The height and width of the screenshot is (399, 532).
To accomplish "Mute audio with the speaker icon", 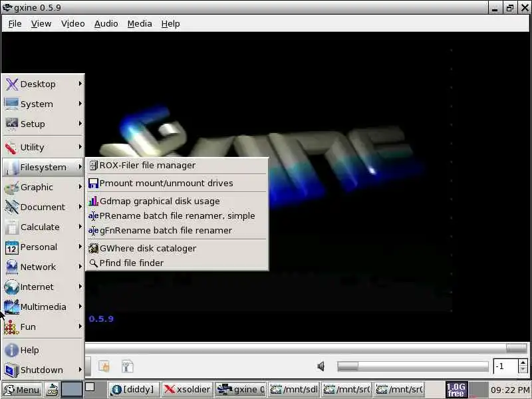I will [321, 366].
